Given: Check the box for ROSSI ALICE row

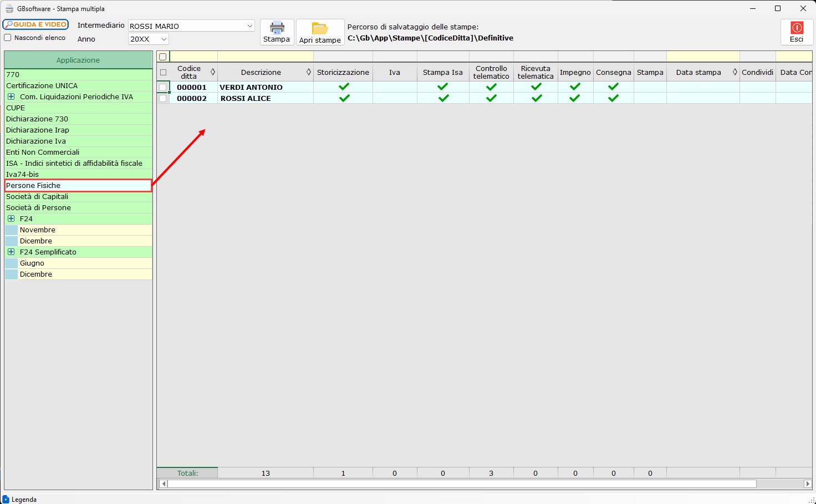Looking at the screenshot, I should coord(163,98).
